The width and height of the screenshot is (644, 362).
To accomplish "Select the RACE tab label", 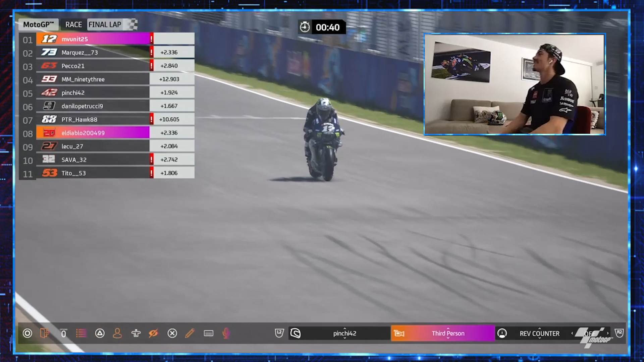I will point(73,24).
